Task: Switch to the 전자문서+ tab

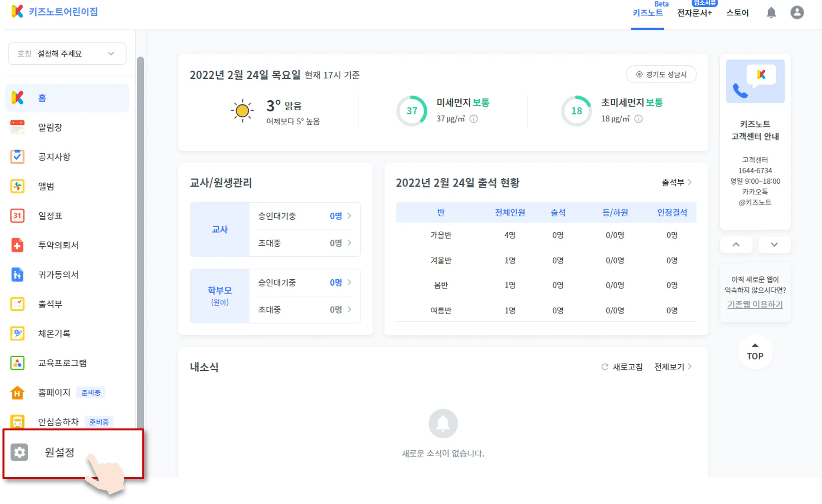Action: (694, 13)
